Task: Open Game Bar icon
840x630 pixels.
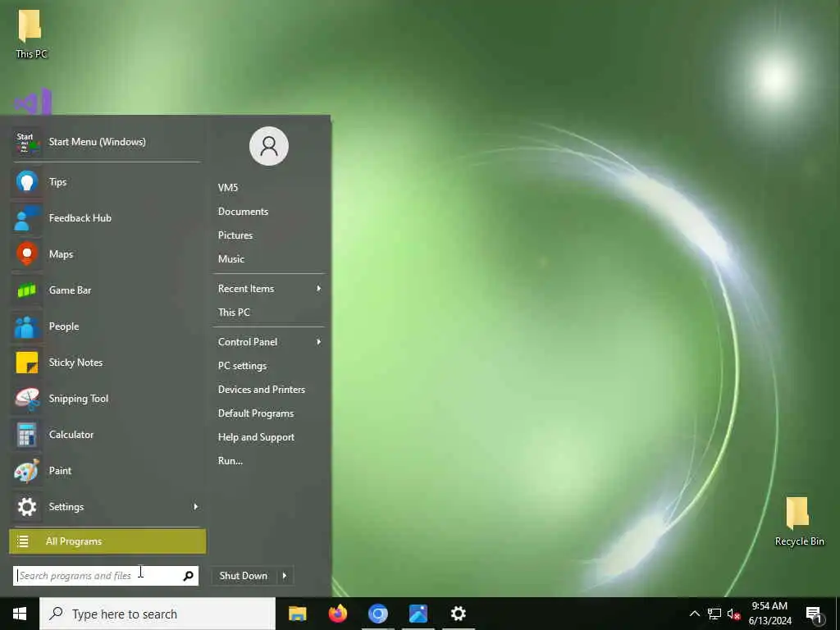Action: point(27,290)
